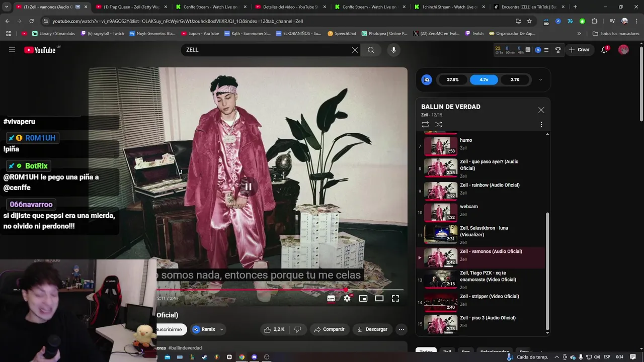This screenshot has width=644, height=362.
Task: Click the Compartir share button
Action: coord(329,329)
